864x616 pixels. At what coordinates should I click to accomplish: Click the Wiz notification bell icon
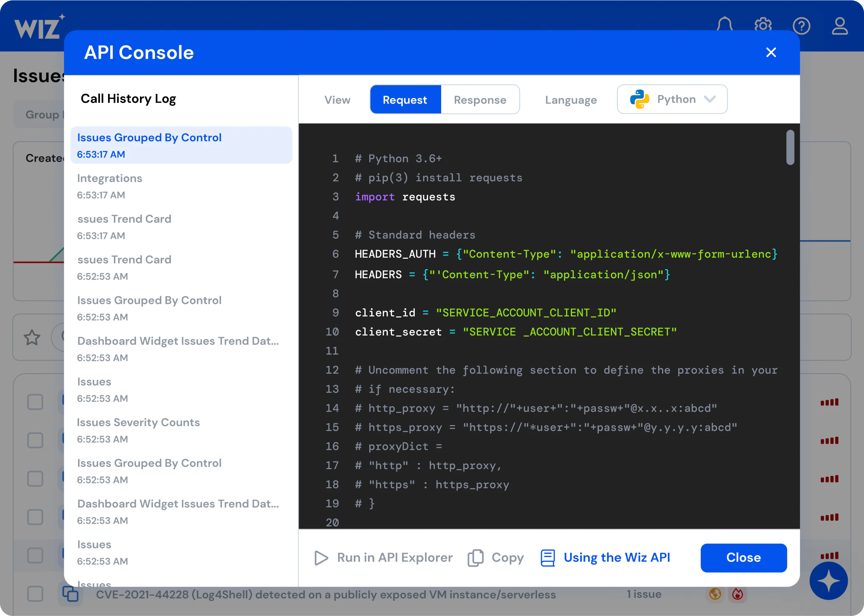(x=724, y=26)
